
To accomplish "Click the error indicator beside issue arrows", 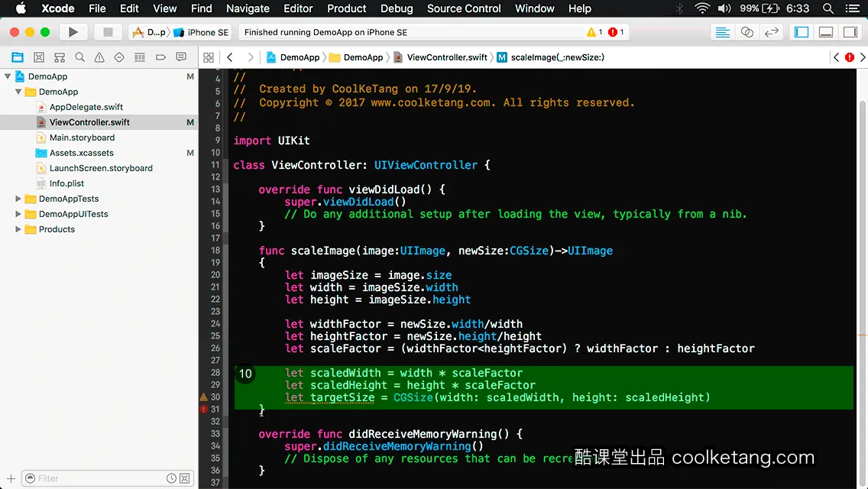I will tap(850, 57).
